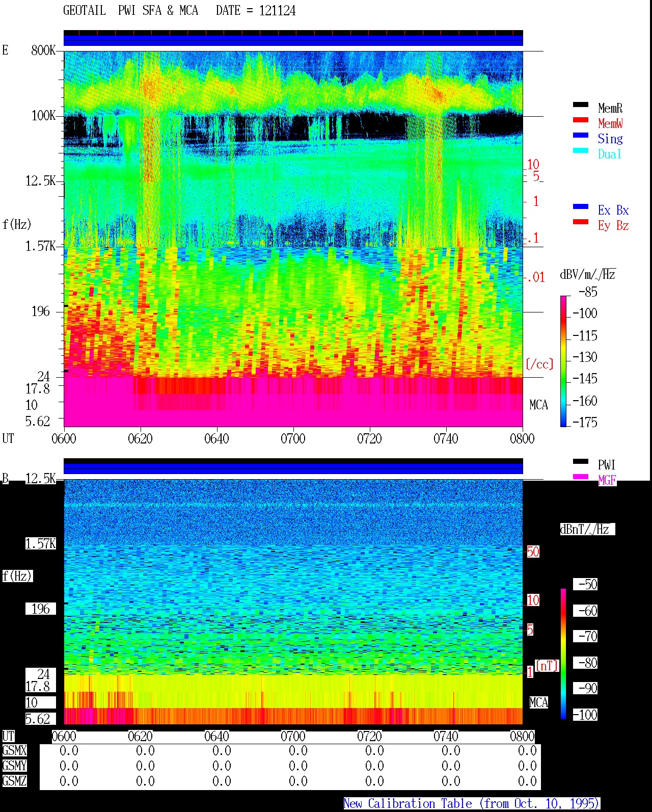Click the magenta MGF legend swatch
This screenshot has width=652, height=812.
pyautogui.click(x=581, y=477)
